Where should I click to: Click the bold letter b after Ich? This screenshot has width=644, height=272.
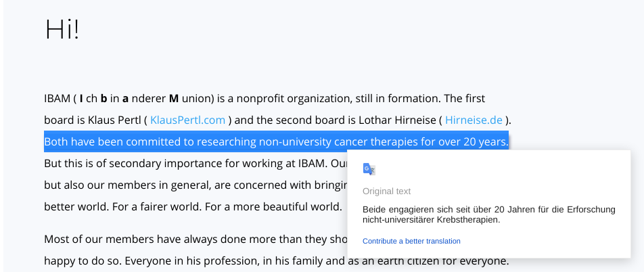pos(104,99)
